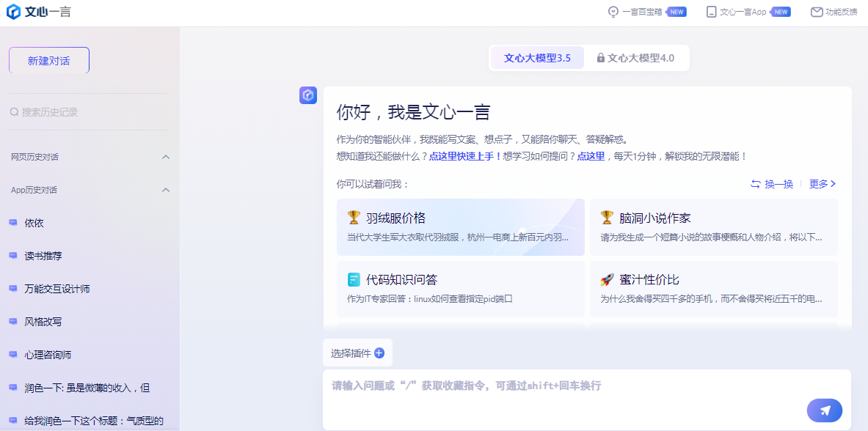
Task: Switch to 文心大模型4.0 tab
Action: coord(635,58)
